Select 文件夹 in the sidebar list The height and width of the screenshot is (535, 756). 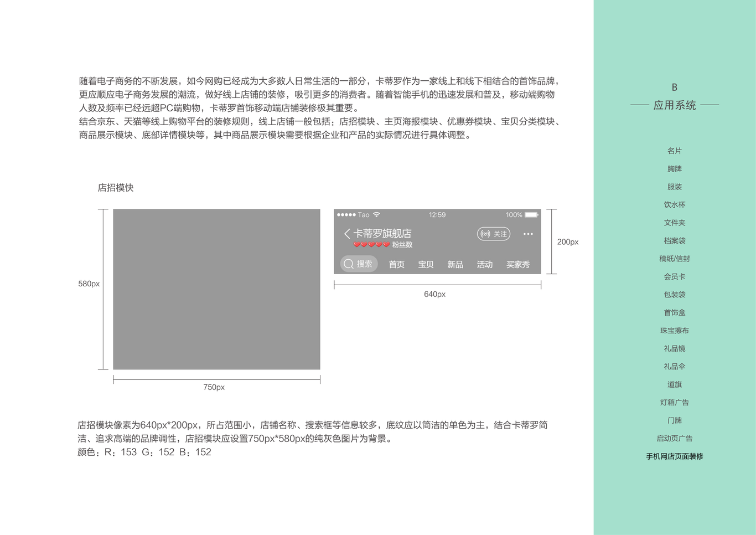(x=675, y=223)
